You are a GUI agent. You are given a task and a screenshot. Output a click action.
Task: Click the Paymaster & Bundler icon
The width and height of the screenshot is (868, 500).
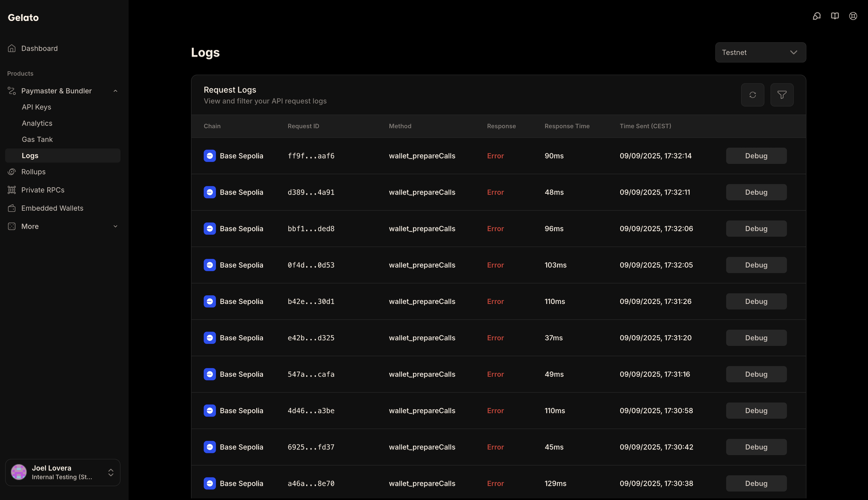click(x=12, y=91)
